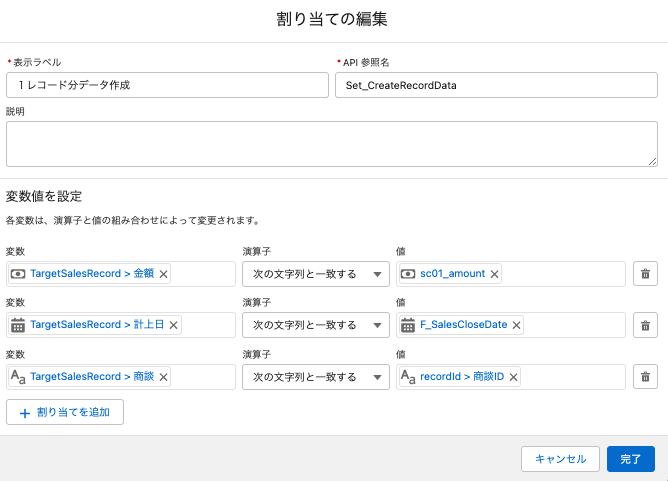This screenshot has width=668, height=481.
Task: Click the currency icon beside sc01_amount
Action: pos(408,274)
